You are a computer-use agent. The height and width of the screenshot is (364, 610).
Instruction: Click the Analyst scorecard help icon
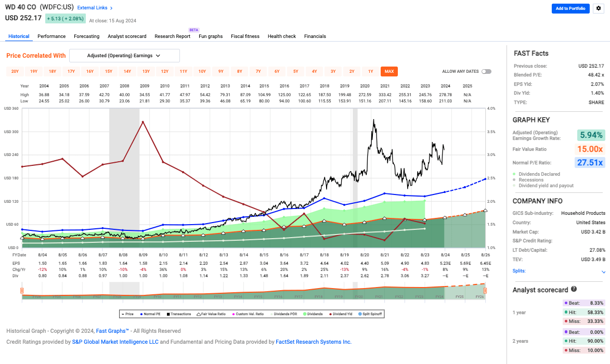pyautogui.click(x=575, y=289)
